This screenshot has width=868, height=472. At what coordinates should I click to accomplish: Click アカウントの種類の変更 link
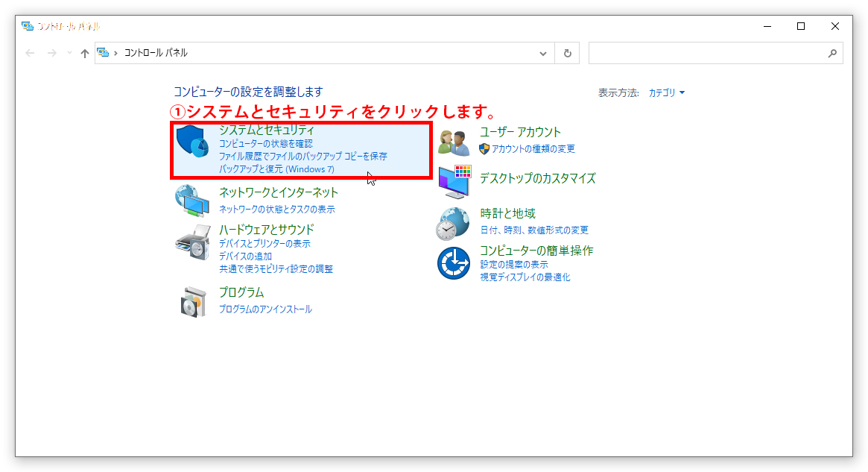[x=533, y=148]
